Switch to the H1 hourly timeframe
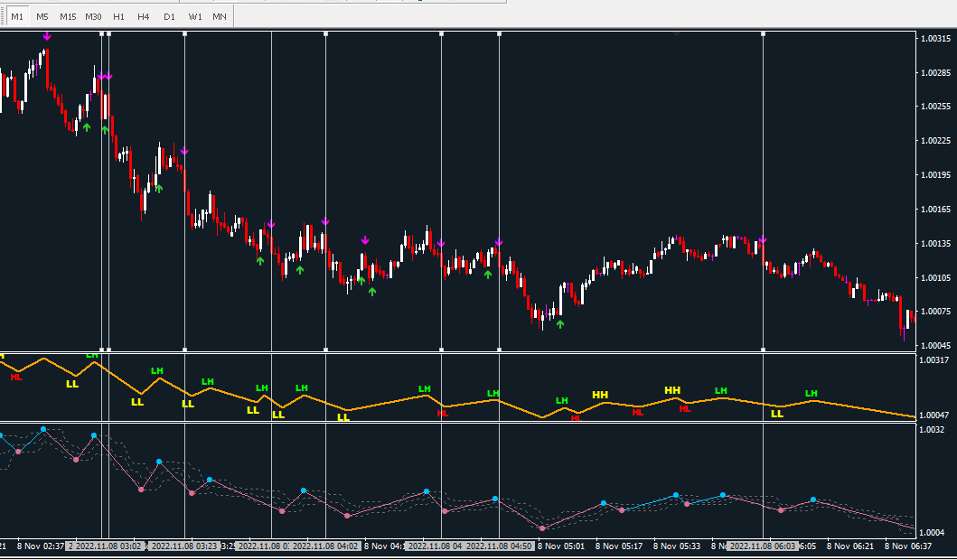The height and width of the screenshot is (560, 957). tap(118, 16)
